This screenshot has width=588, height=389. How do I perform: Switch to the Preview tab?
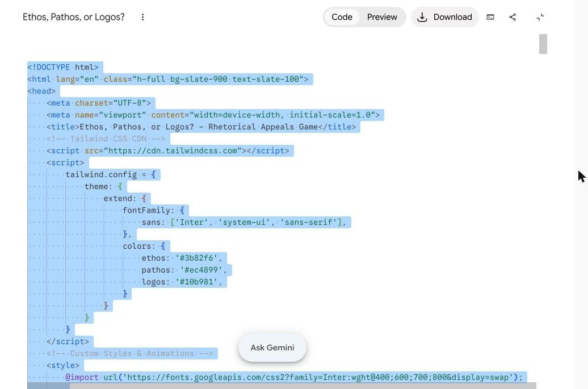(x=382, y=17)
